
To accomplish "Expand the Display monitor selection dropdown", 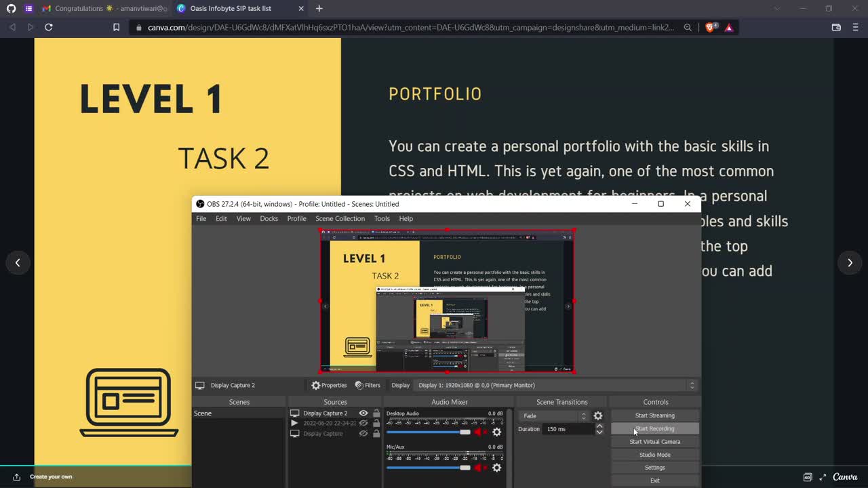I will pyautogui.click(x=692, y=385).
